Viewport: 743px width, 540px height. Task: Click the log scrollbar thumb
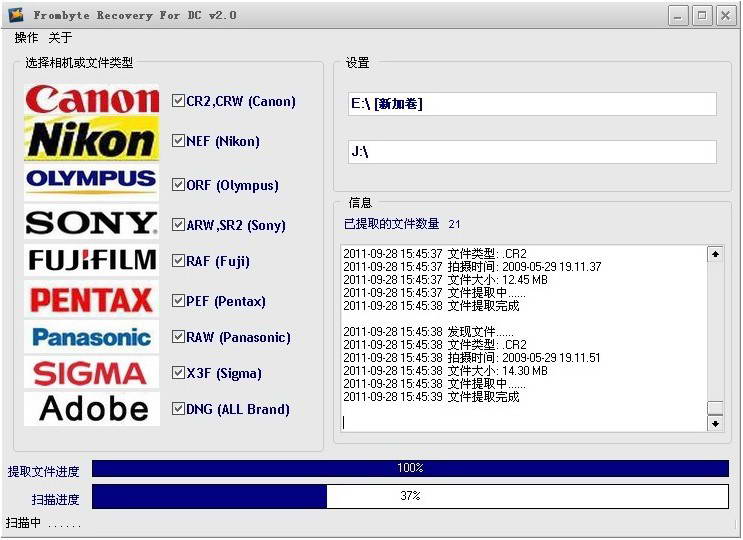pyautogui.click(x=715, y=408)
